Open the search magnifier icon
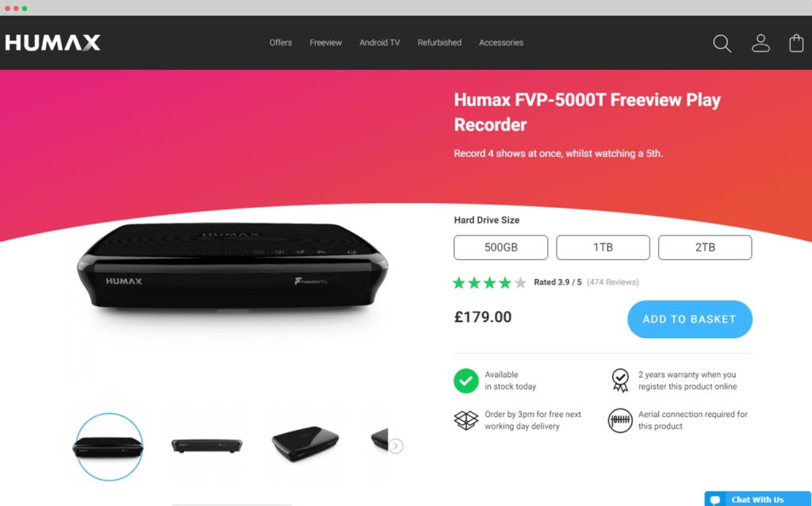 tap(722, 44)
